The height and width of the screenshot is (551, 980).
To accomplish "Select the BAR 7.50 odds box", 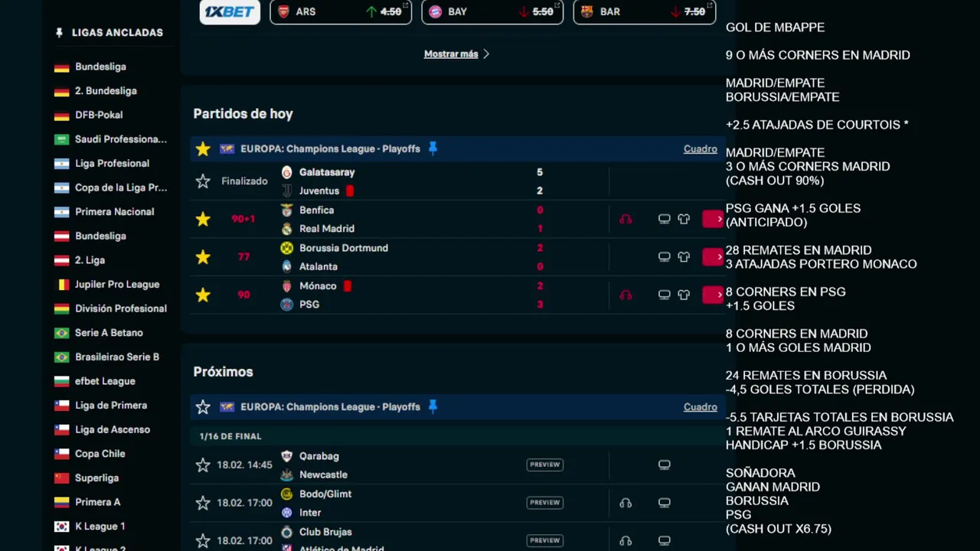I will pos(644,11).
